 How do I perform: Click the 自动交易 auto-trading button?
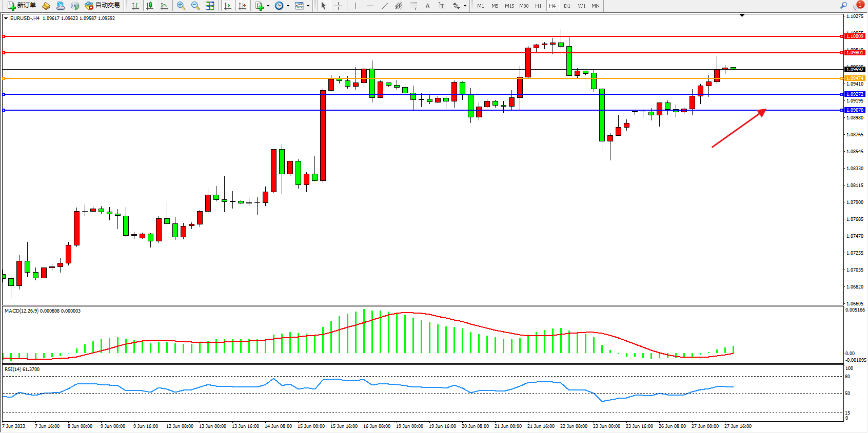[103, 6]
